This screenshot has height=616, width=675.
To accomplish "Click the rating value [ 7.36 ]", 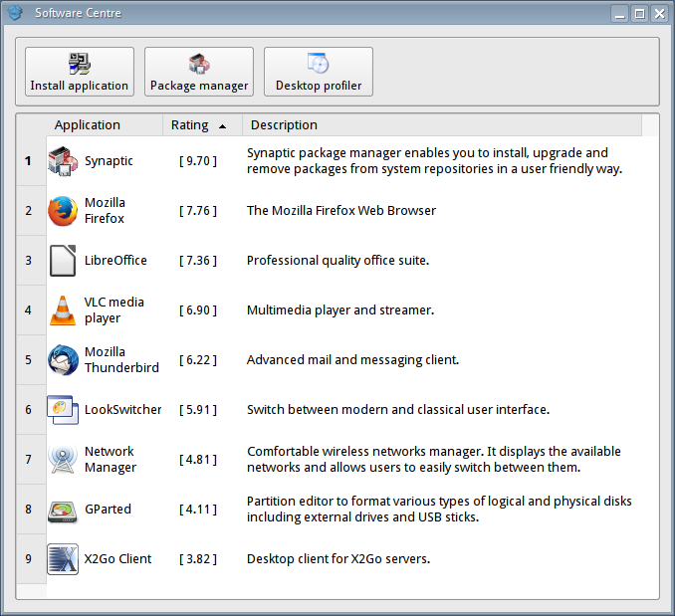I will tap(198, 261).
